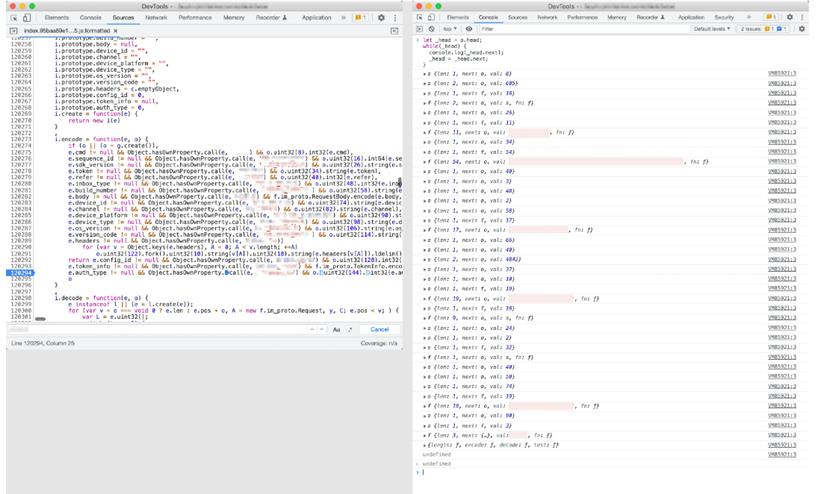Click 2 issues counter in console toolbar
This screenshot has height=494, width=820.
(764, 29)
